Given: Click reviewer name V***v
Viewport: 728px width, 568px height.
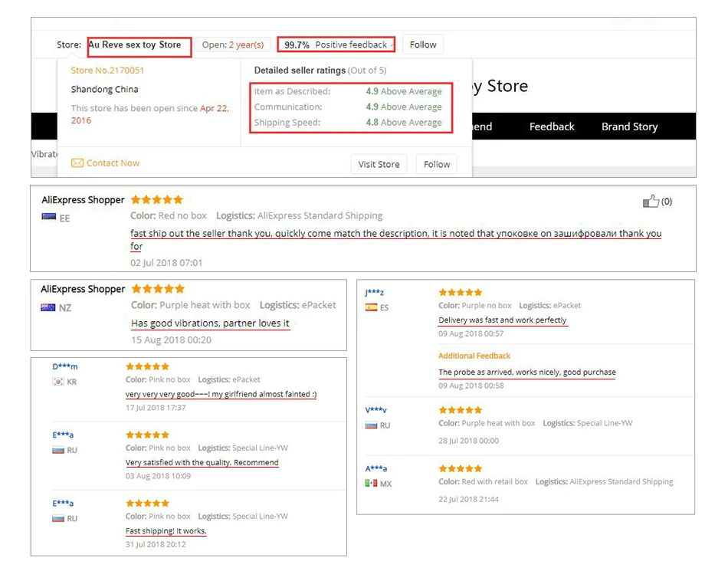Looking at the screenshot, I should click(x=376, y=409).
